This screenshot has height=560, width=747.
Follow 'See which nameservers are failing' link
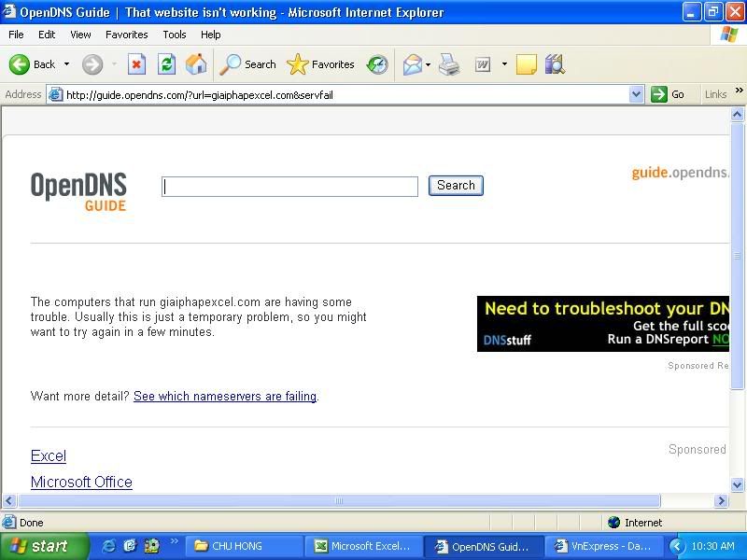coord(225,396)
